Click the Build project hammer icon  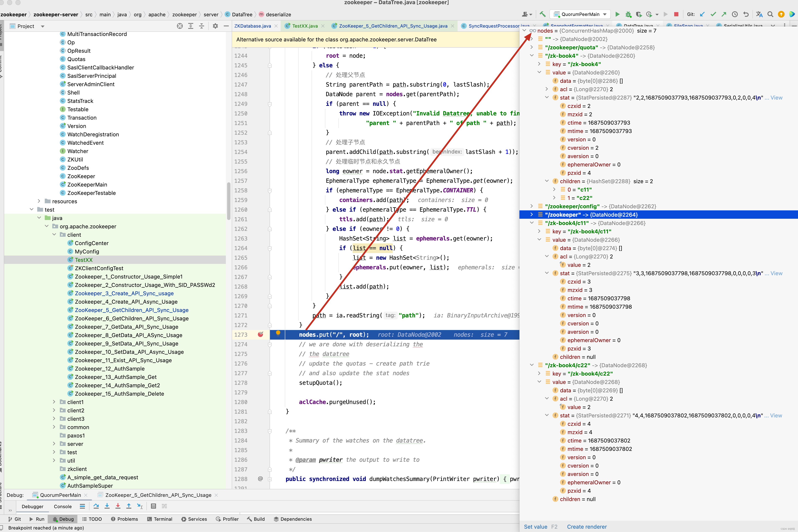(x=542, y=14)
